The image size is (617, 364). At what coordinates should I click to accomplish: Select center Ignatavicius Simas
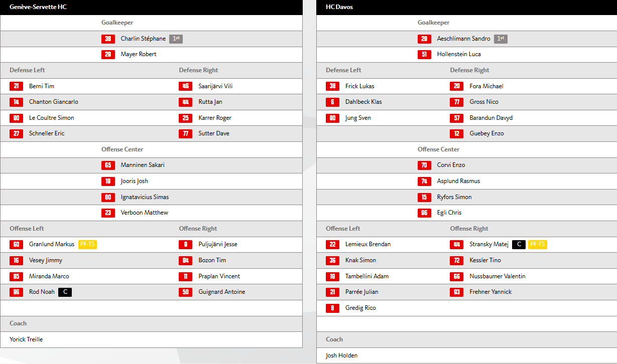(145, 197)
